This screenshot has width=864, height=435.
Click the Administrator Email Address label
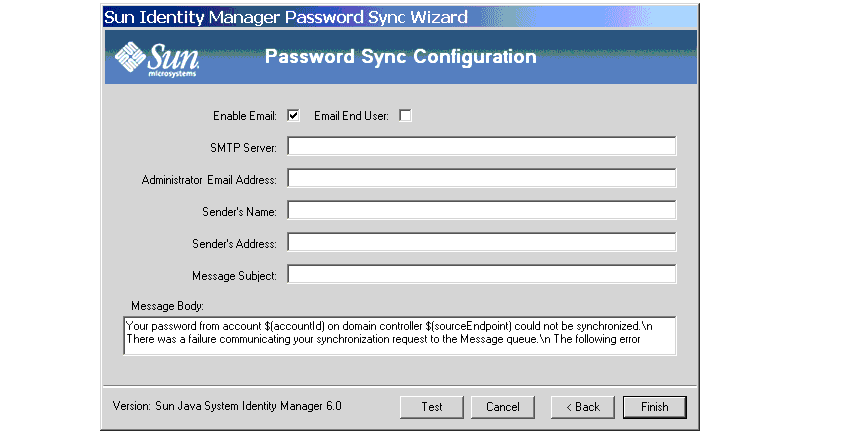coord(209,180)
